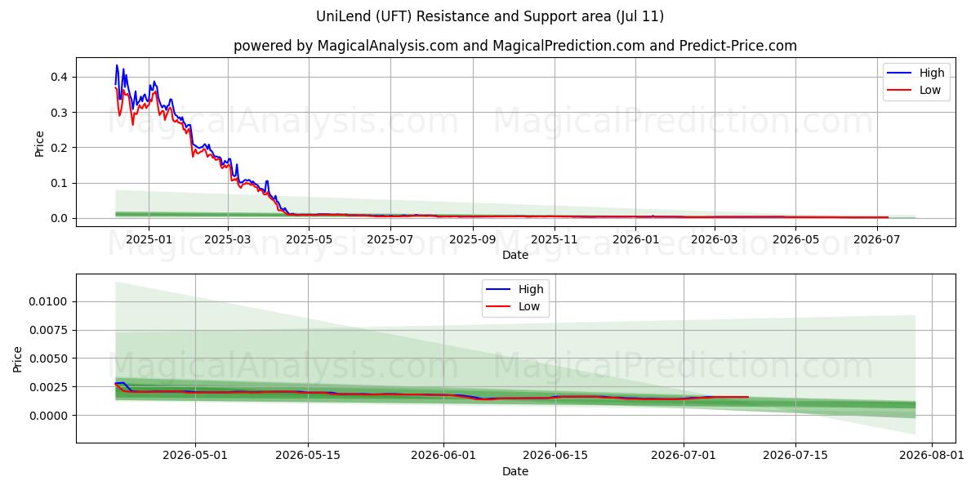Viewport: 980px width, 490px height.
Task: Click the upper chart x-axis label '2025-11'
Action: coord(556,239)
